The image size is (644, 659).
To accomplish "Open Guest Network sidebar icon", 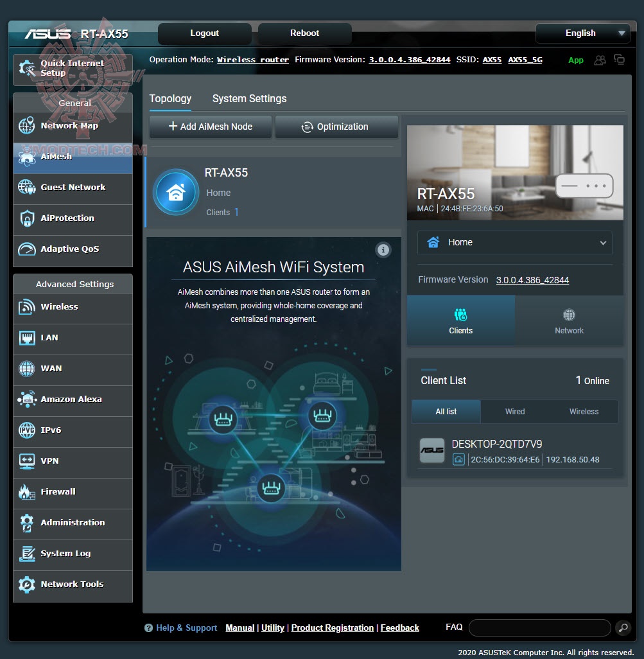I will coord(27,187).
